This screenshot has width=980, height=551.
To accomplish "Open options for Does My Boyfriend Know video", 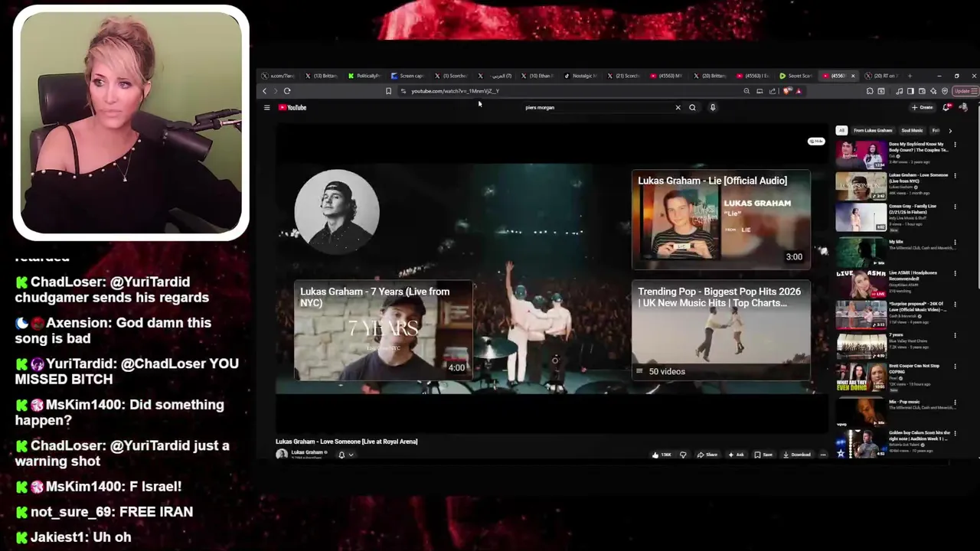I will pos(955,144).
